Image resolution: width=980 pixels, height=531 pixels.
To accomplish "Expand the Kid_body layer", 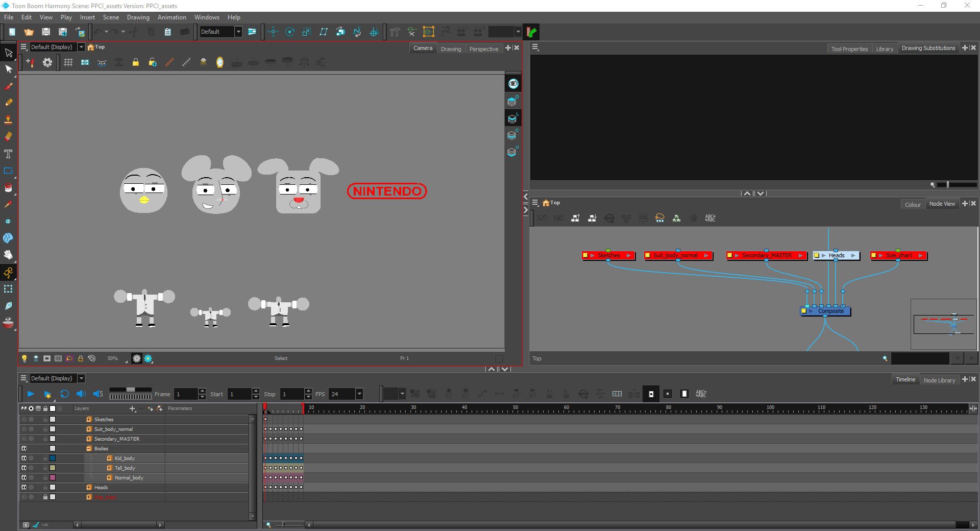I will 109,458.
